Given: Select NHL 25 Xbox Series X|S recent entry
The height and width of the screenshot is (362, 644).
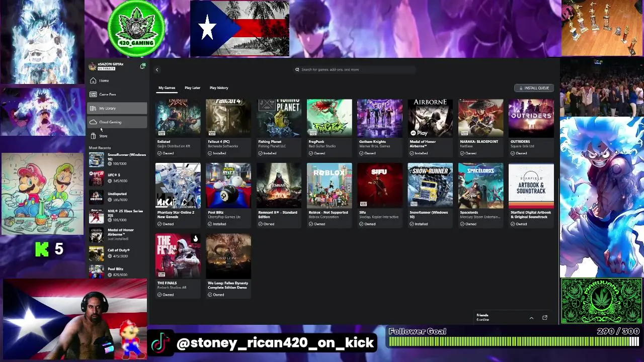Looking at the screenshot, I should click(118, 216).
